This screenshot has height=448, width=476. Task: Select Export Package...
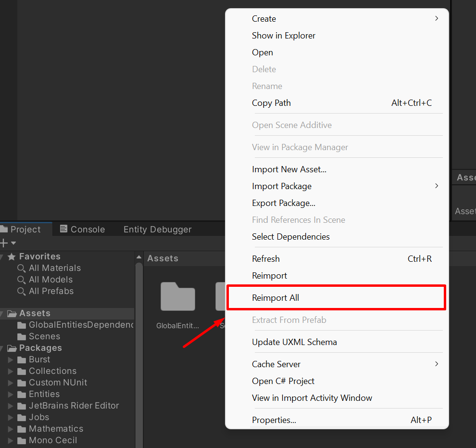[x=337, y=203]
